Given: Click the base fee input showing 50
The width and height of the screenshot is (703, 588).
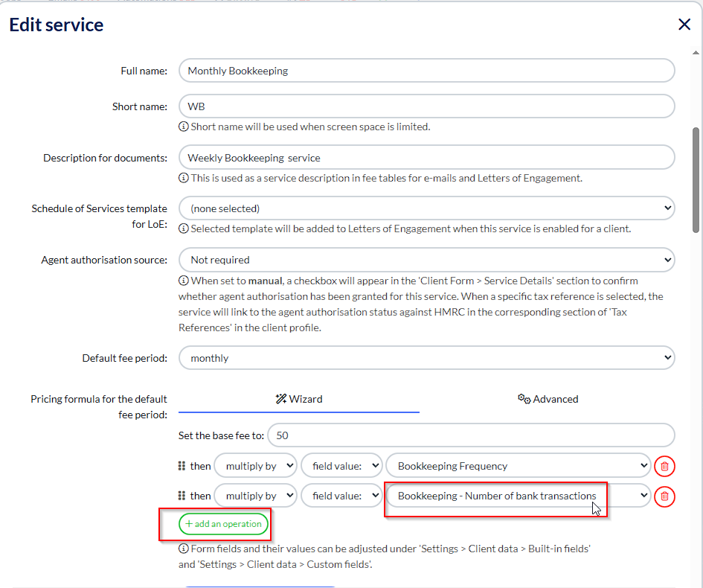Looking at the screenshot, I should coord(470,435).
